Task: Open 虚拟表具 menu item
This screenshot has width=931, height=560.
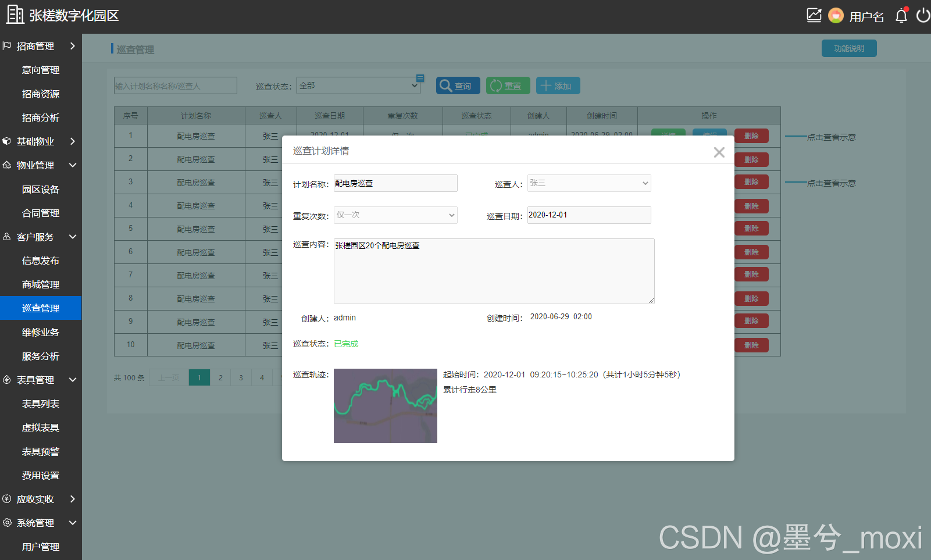Action: tap(41, 427)
